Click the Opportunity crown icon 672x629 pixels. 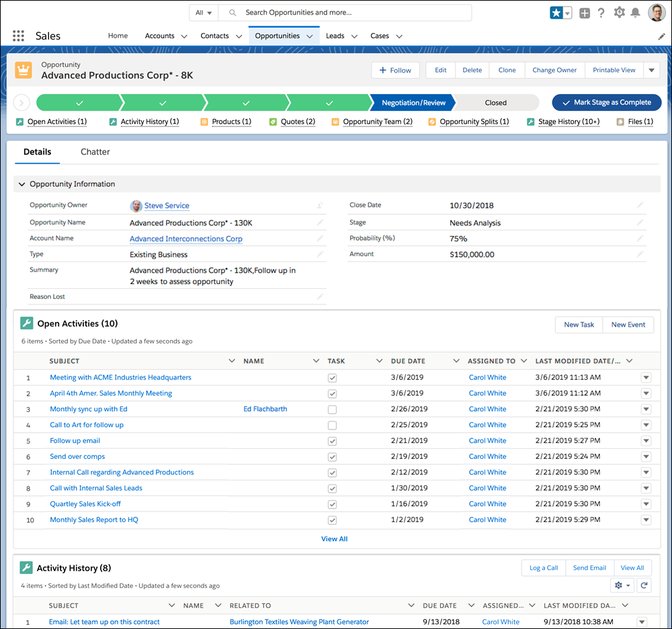(x=24, y=70)
